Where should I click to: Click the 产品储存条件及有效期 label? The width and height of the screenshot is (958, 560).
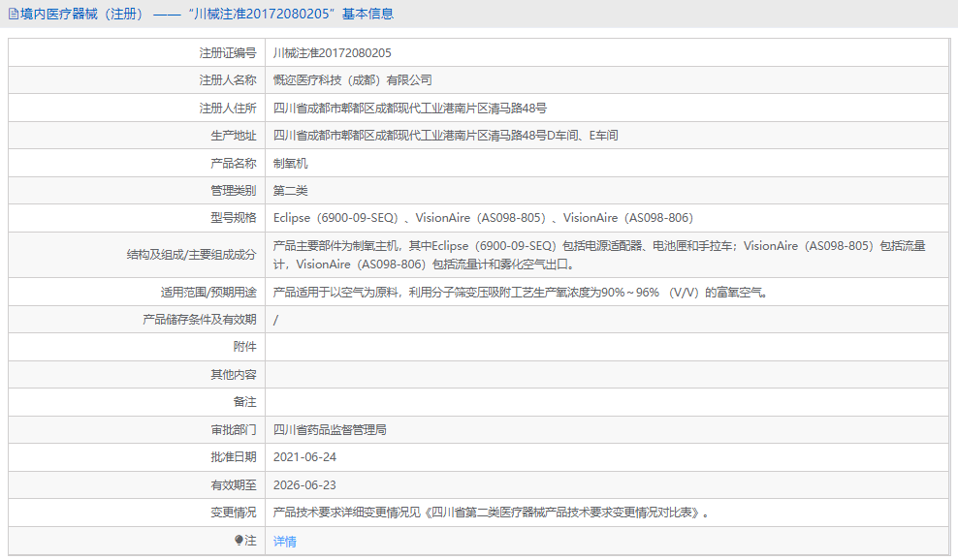200,320
